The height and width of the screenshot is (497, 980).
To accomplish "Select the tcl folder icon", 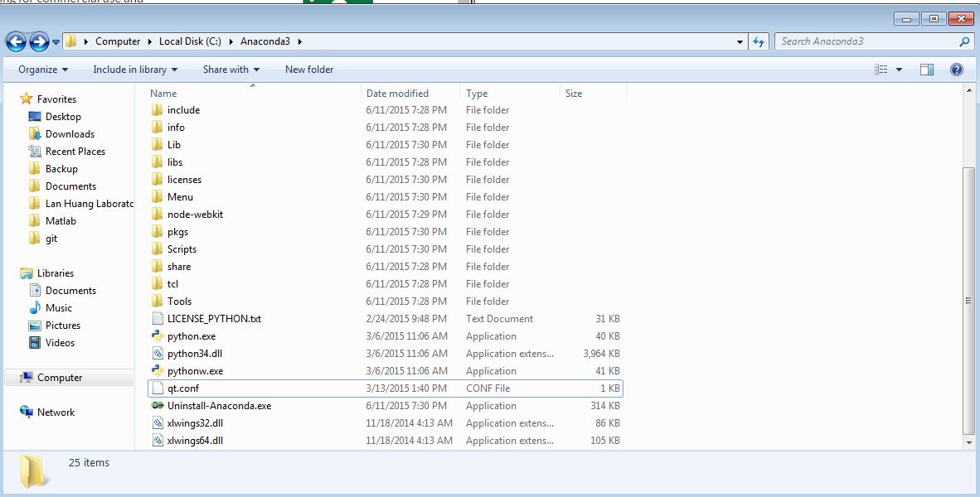I will [x=158, y=284].
